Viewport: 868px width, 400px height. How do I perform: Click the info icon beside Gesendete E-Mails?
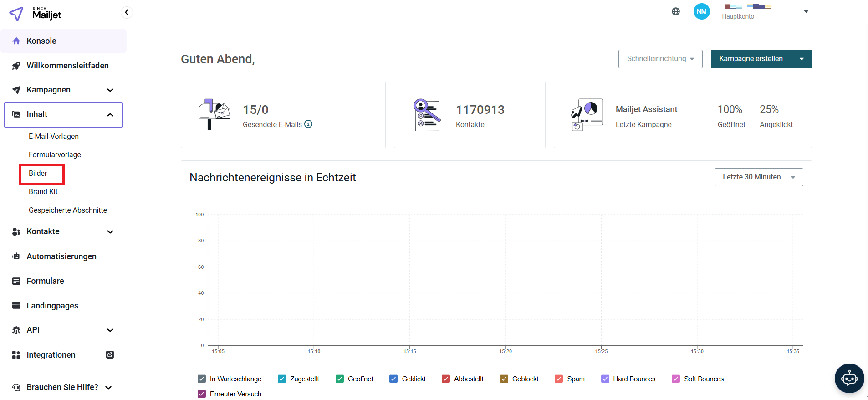[x=308, y=124]
